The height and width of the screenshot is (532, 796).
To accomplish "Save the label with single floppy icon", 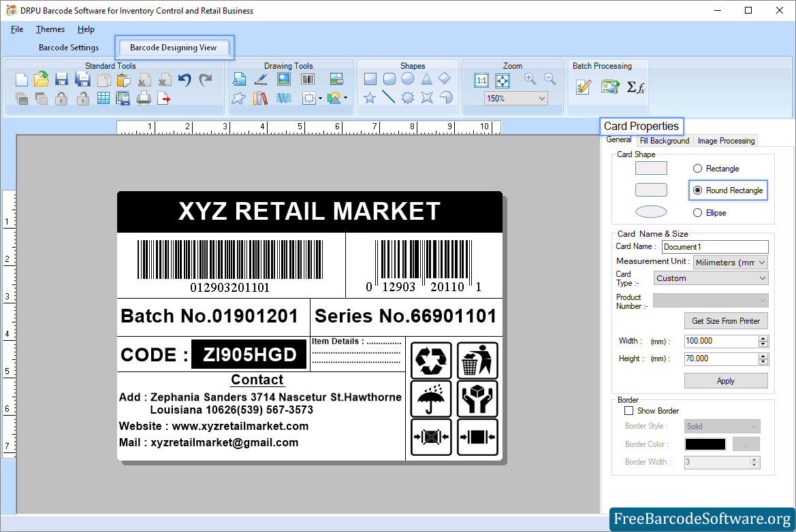I will (61, 80).
